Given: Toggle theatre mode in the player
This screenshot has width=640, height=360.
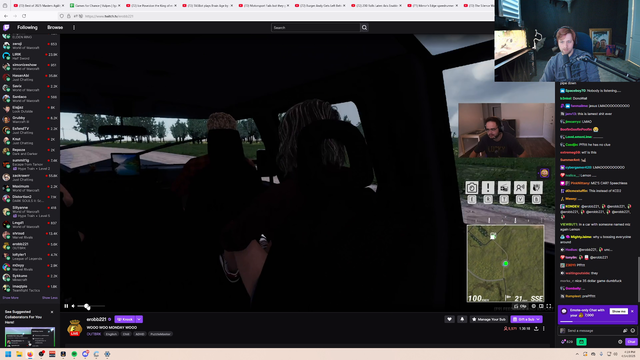Looking at the screenshot, I should click(x=541, y=306).
